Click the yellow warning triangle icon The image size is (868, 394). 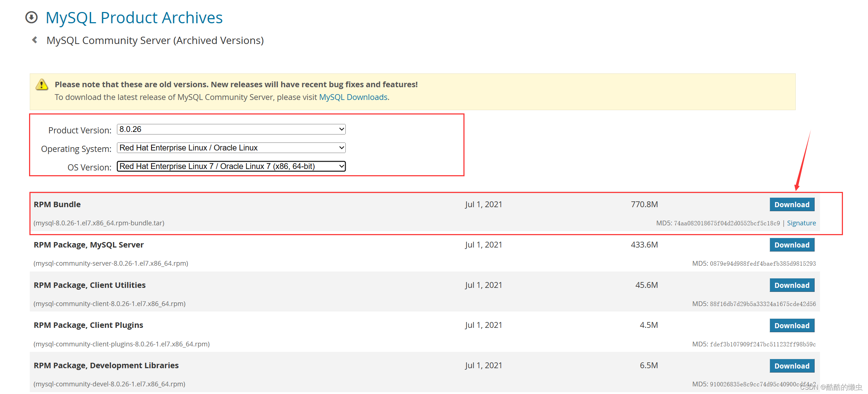42,85
